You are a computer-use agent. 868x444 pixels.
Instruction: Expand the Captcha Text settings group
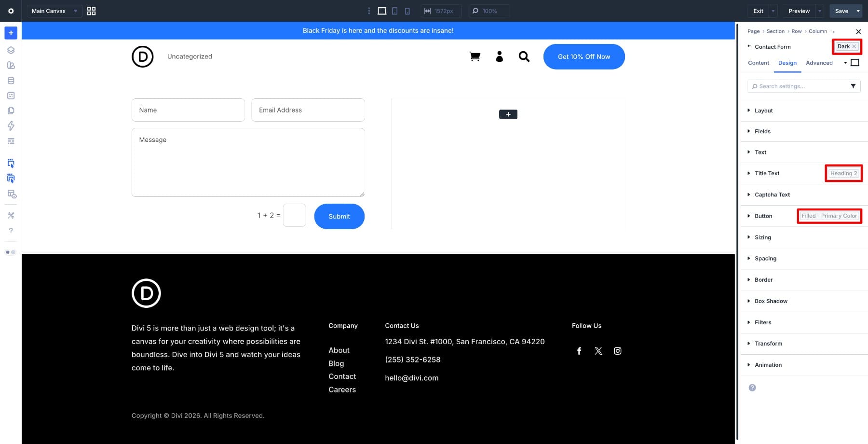click(x=804, y=194)
